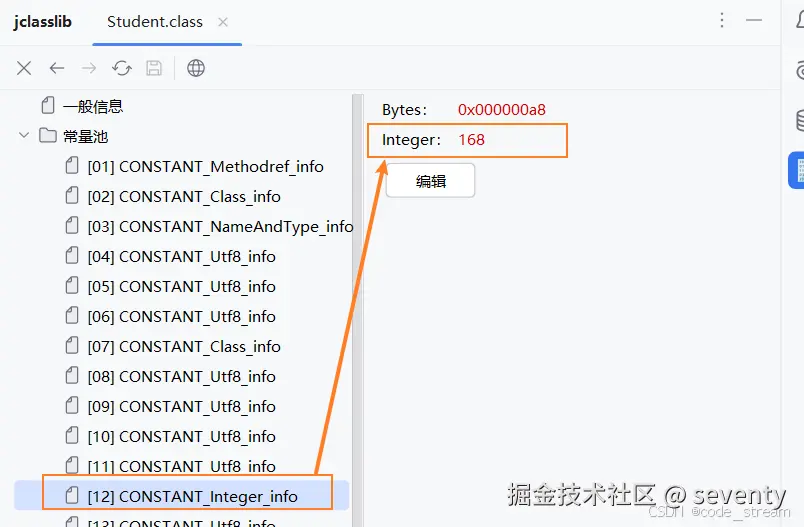Click the Integer: label
Image resolution: width=804 pixels, height=527 pixels.
tap(411, 140)
